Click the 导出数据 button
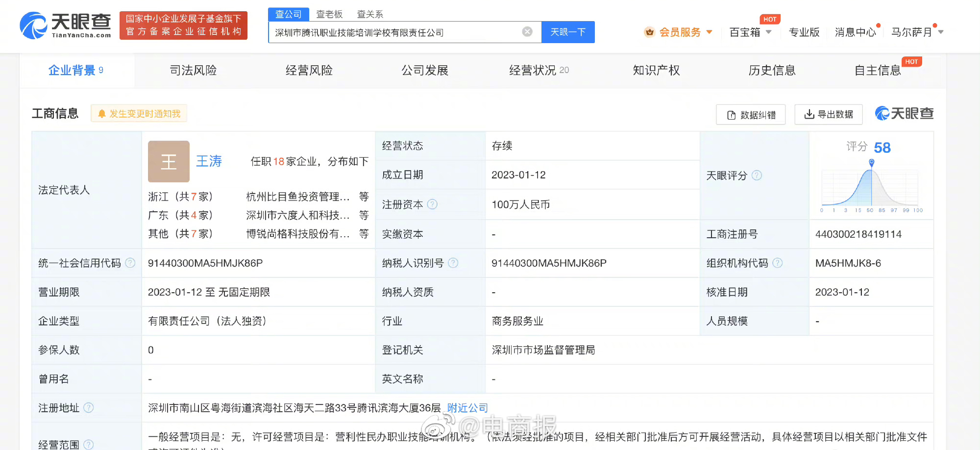 pyautogui.click(x=829, y=114)
